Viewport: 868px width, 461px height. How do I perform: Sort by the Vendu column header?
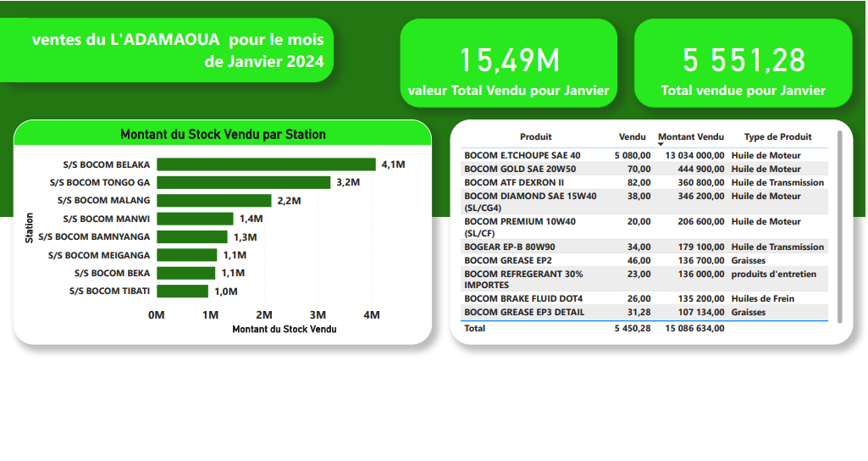click(x=633, y=137)
